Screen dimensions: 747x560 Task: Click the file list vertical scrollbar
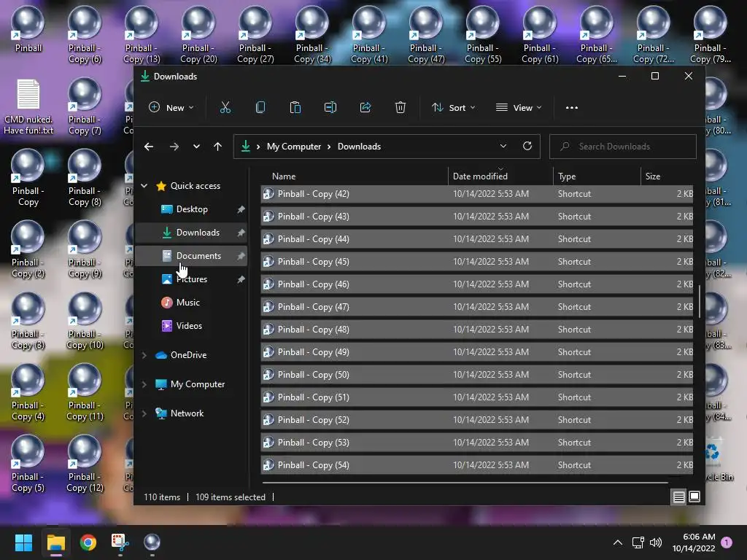[x=700, y=301]
